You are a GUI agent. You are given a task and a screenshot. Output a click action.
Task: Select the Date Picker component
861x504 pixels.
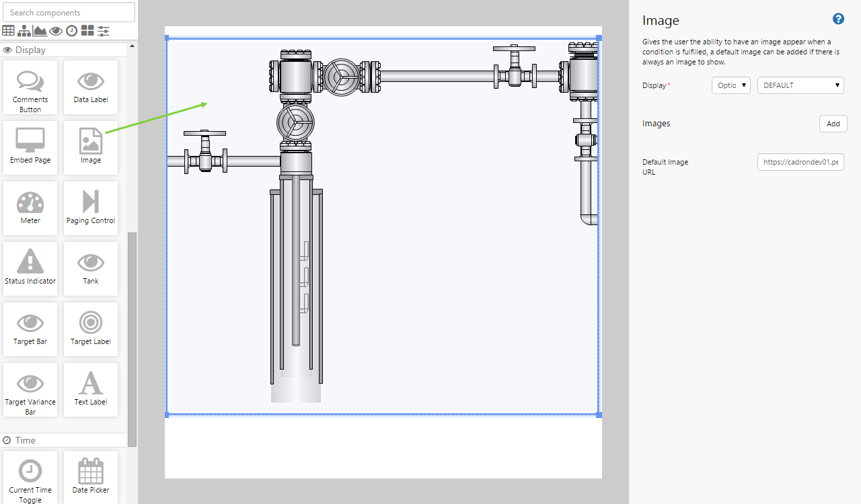91,476
